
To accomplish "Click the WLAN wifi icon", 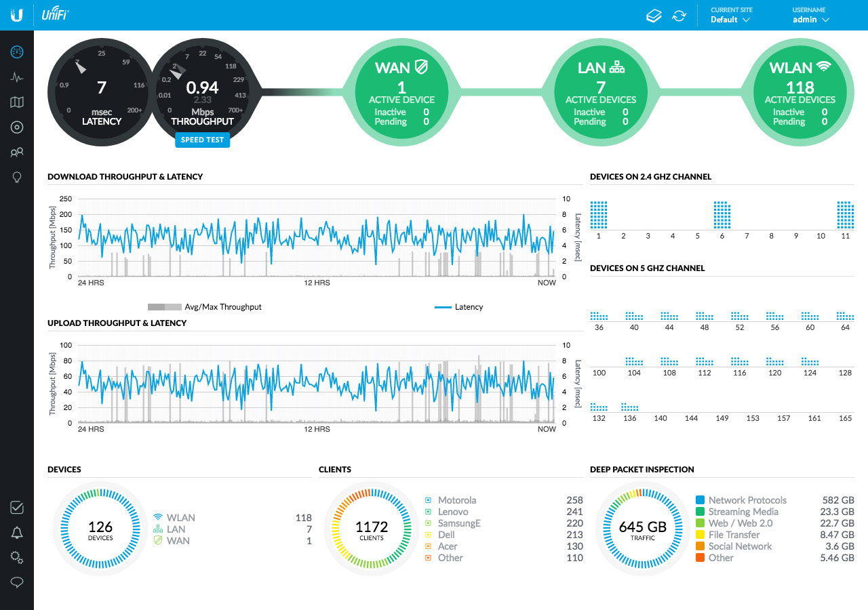I will pyautogui.click(x=824, y=66).
